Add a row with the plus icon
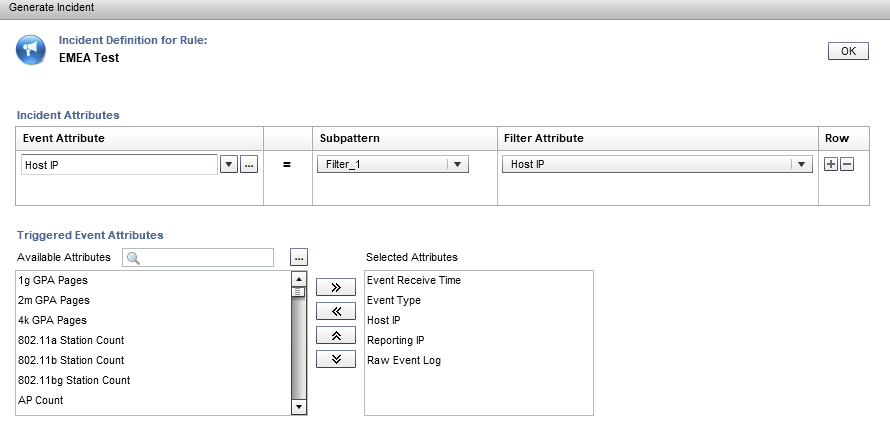Viewport: 890px width, 441px height. pos(830,165)
